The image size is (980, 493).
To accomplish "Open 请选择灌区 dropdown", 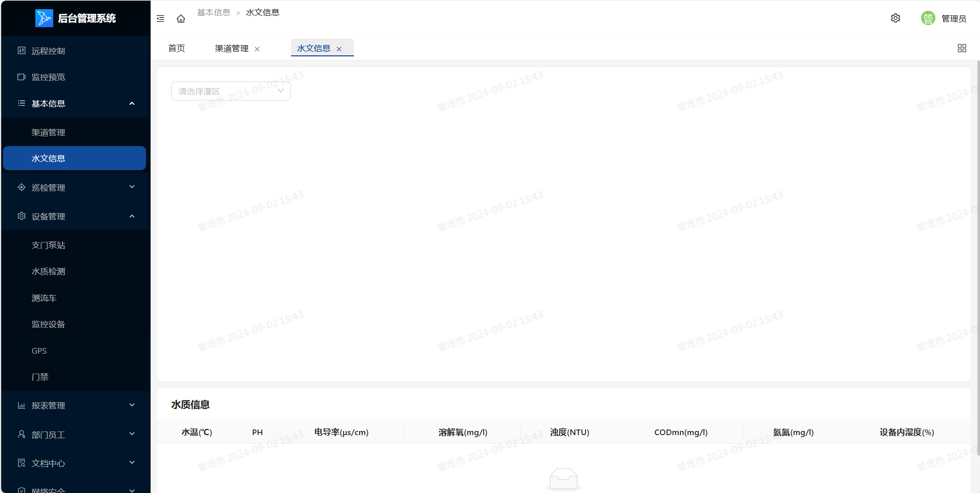I will tap(231, 91).
